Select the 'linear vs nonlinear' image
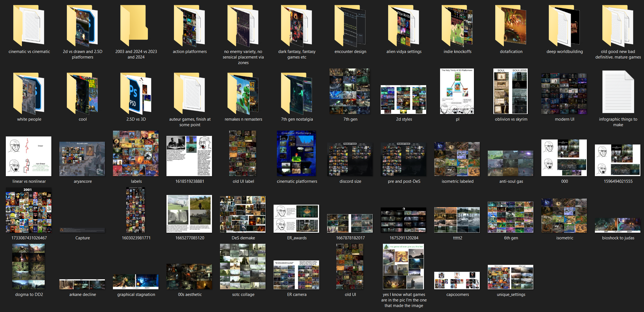 (x=29, y=156)
